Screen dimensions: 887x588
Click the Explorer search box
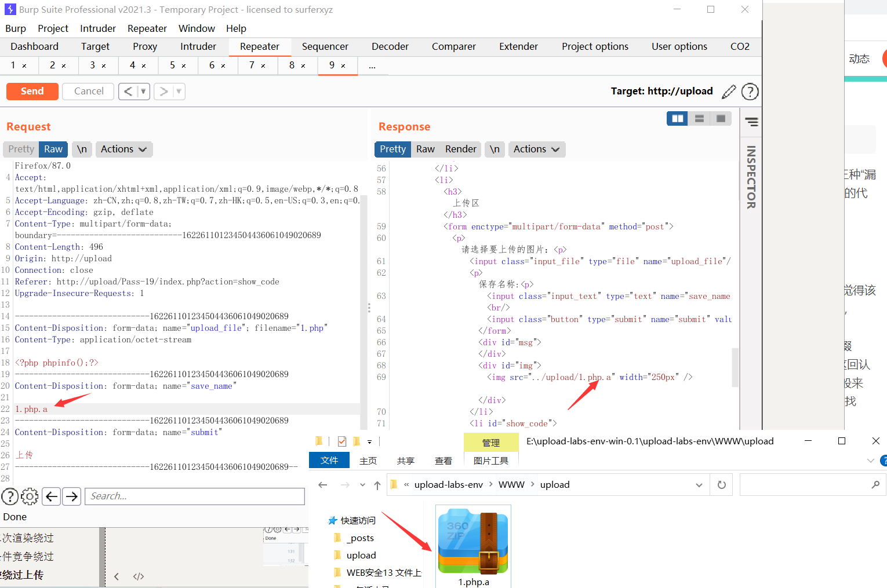tap(813, 485)
